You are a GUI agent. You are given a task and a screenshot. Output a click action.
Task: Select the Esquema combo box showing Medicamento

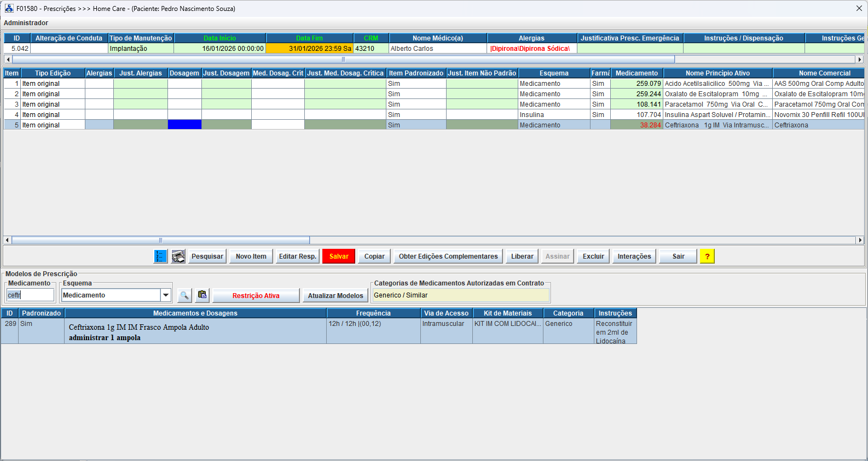coord(111,295)
